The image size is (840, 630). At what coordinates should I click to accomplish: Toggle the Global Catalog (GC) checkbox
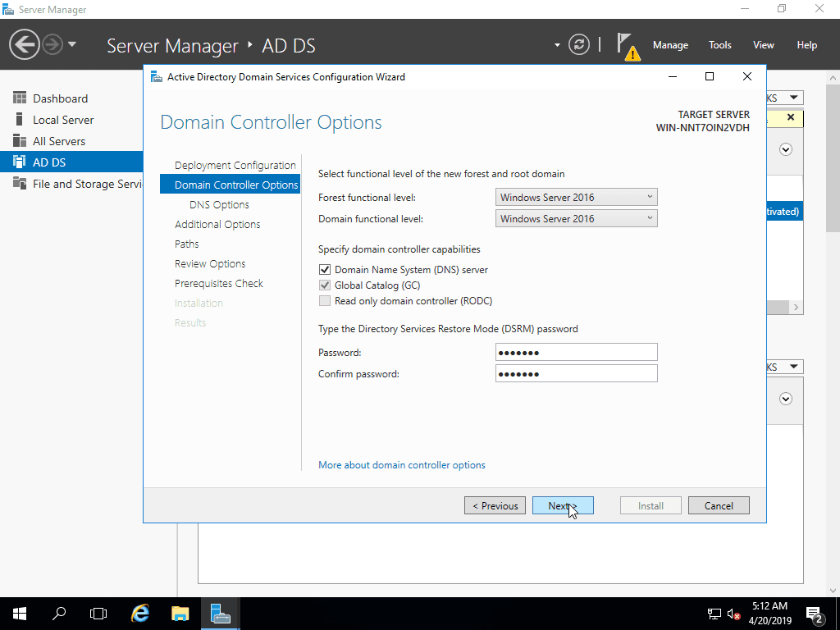click(x=325, y=285)
